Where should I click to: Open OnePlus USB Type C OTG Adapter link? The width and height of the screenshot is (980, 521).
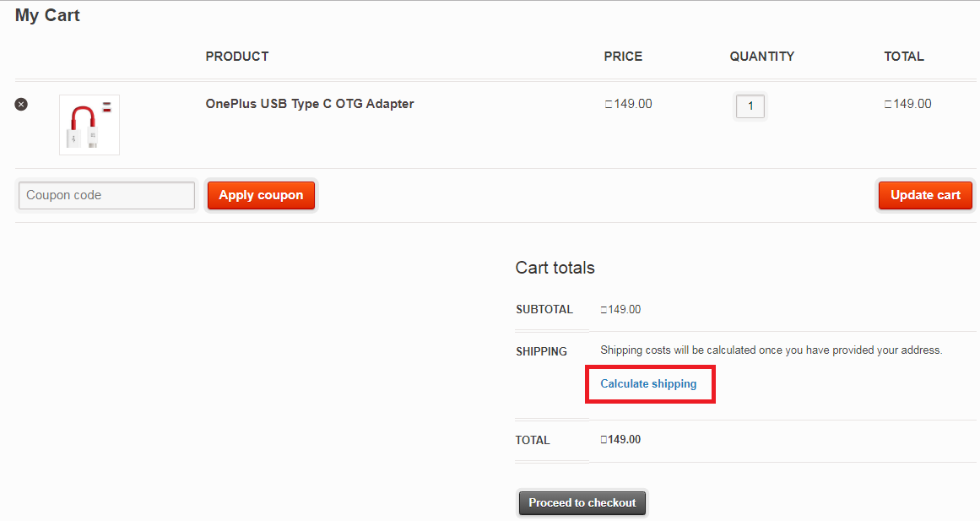click(x=310, y=104)
